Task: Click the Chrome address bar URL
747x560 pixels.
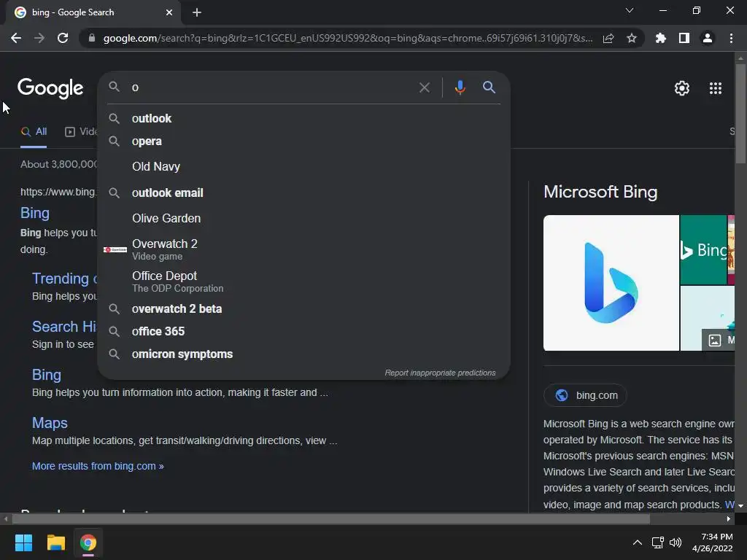Action: coord(348,38)
